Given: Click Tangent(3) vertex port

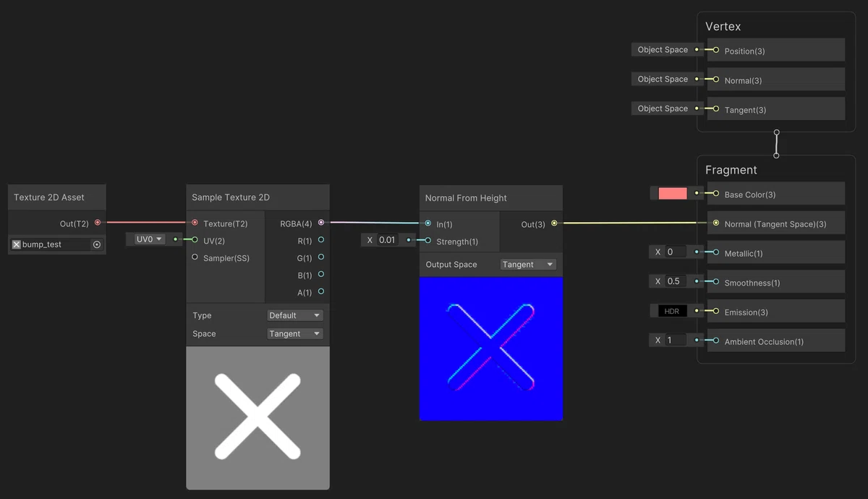Looking at the screenshot, I should [715, 108].
